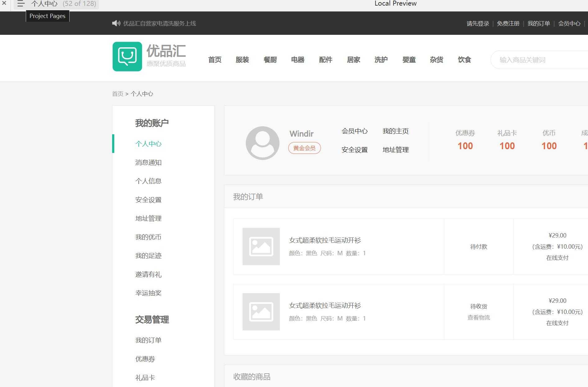Select the 居家 navigation item
Viewport: 588px width, 387px height.
tap(353, 60)
